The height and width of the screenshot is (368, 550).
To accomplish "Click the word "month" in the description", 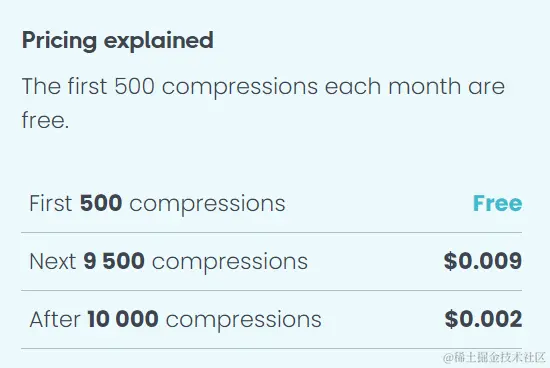I will coord(424,86).
